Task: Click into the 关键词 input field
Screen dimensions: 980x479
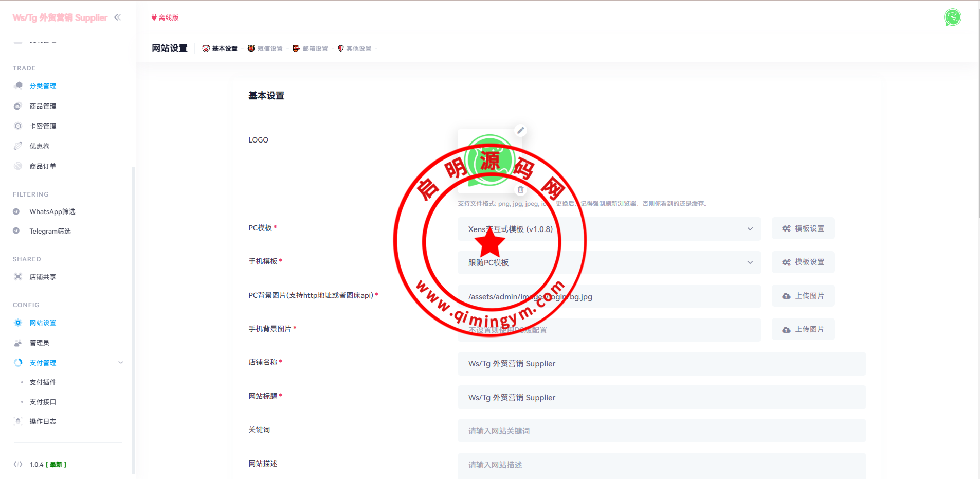Action: (x=661, y=431)
